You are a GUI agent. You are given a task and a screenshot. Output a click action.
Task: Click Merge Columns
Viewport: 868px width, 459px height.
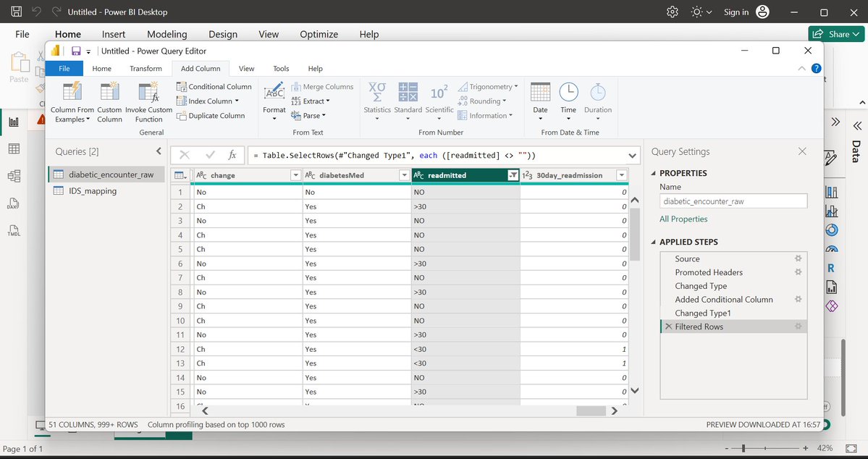322,86
